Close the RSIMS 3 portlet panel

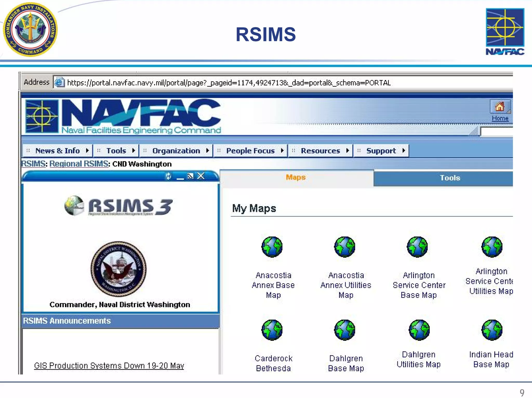click(x=201, y=176)
